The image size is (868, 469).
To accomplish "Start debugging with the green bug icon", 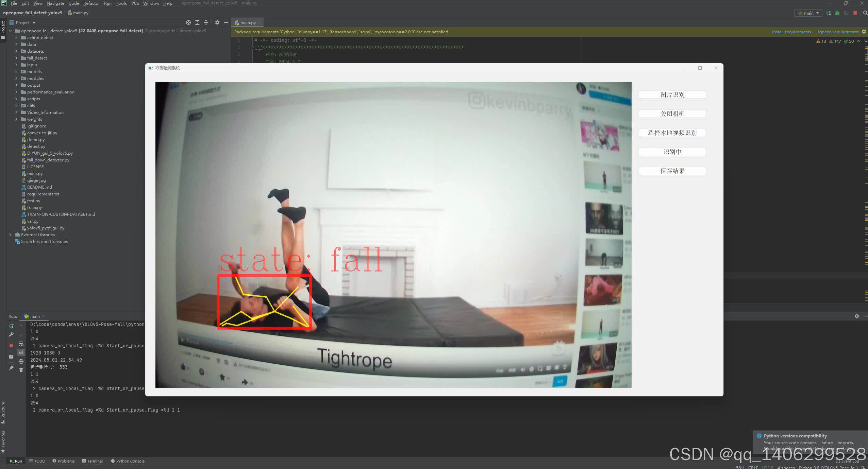I will click(837, 13).
